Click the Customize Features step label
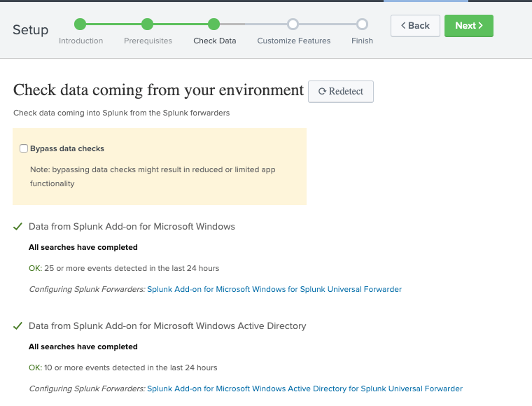Viewport: 532px width, 406px height. [293, 41]
